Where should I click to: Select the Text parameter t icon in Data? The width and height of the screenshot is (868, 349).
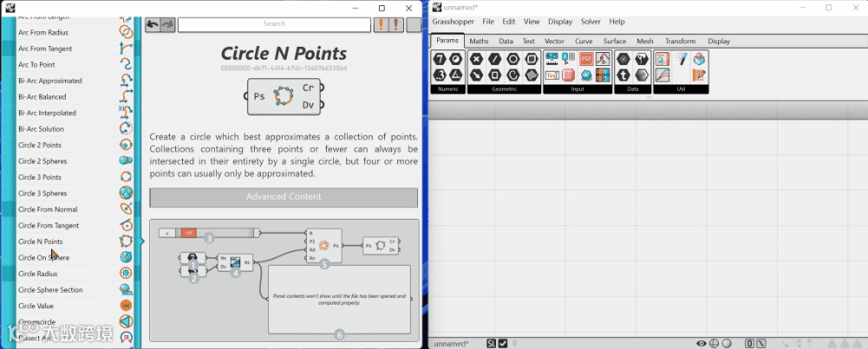(x=623, y=75)
